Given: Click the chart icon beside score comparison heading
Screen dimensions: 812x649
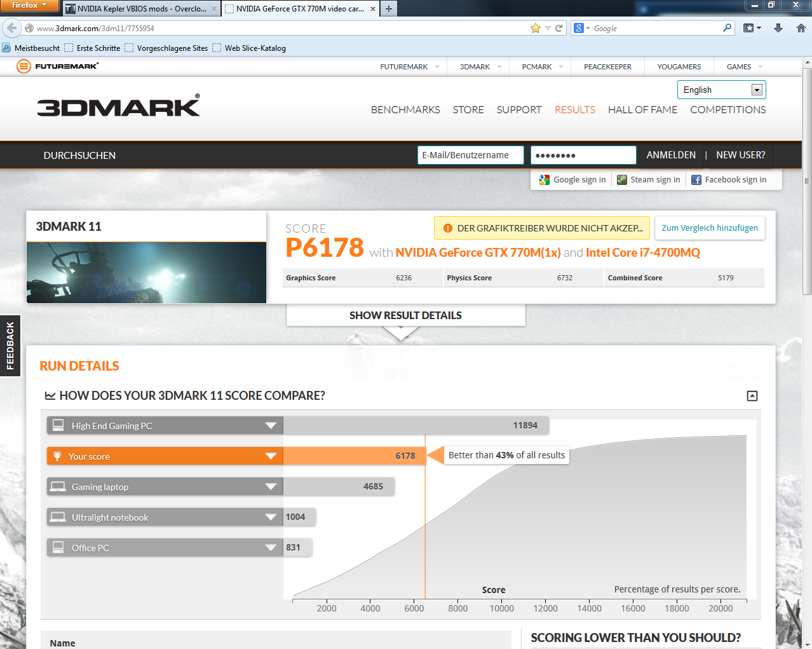Looking at the screenshot, I should (x=50, y=396).
